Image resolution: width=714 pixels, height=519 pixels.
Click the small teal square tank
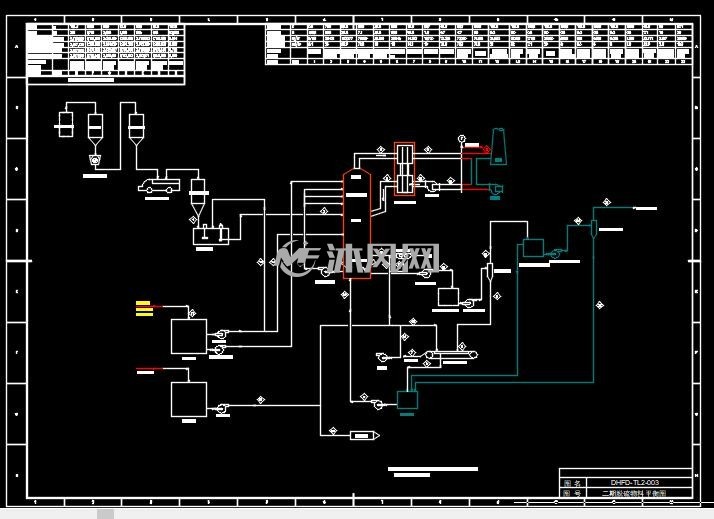click(407, 400)
